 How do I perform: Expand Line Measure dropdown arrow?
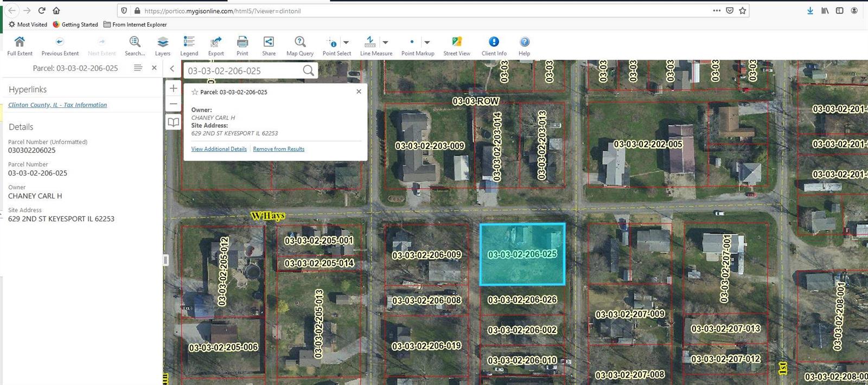coord(386,42)
